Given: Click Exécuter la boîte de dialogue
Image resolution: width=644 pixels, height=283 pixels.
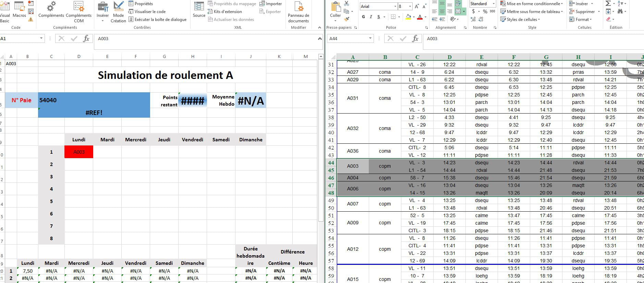Looking at the screenshot, I should 158,20.
